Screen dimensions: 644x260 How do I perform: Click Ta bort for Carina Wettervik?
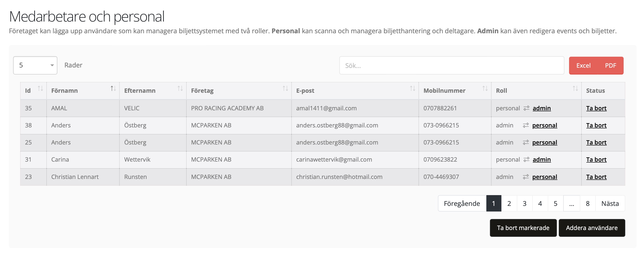pos(596,160)
